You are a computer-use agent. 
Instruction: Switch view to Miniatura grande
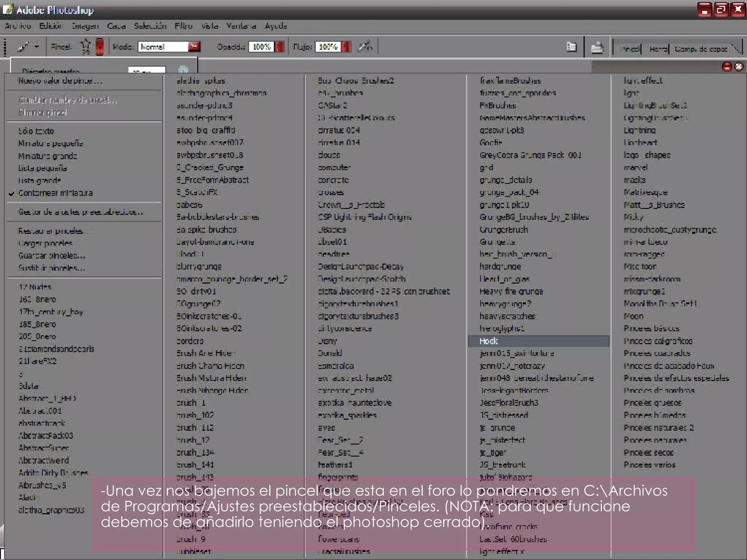coord(47,156)
